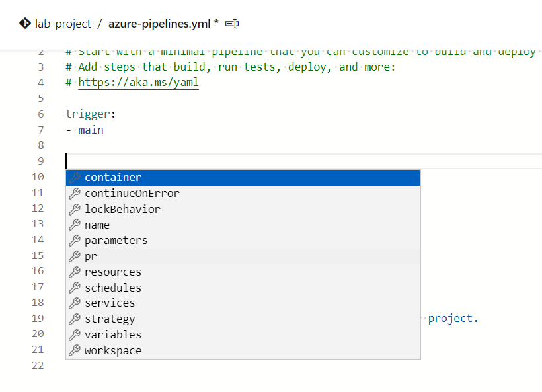Select the name autocomplete suggestion

(x=97, y=225)
